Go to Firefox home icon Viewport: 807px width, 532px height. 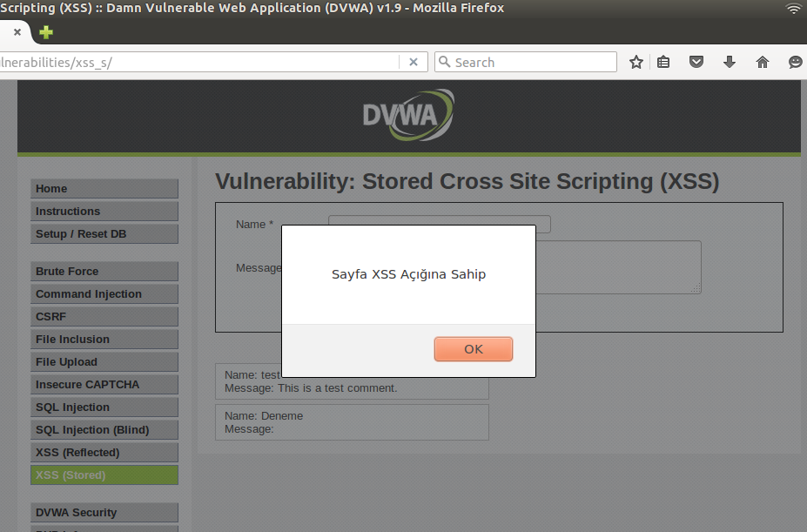click(x=763, y=63)
